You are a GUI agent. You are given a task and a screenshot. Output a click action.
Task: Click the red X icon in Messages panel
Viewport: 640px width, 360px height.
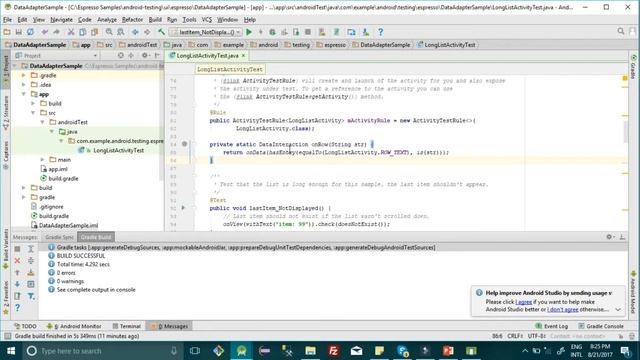17,260
